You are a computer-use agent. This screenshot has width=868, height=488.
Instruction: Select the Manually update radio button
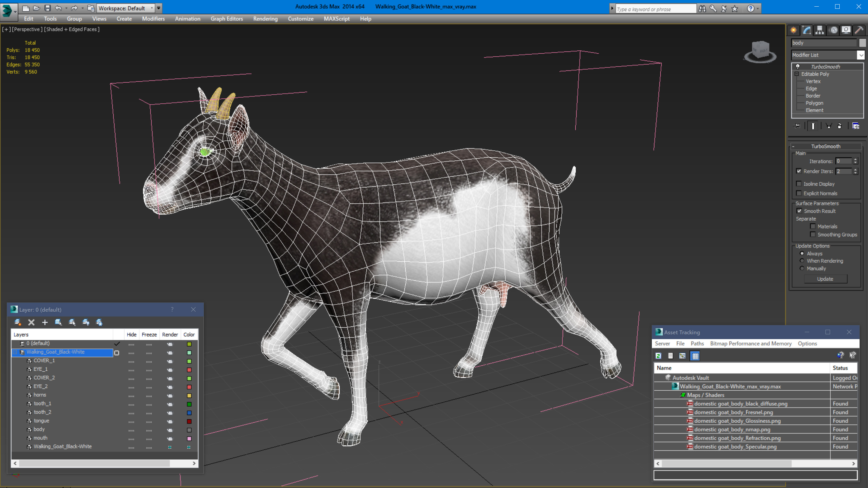pos(802,268)
